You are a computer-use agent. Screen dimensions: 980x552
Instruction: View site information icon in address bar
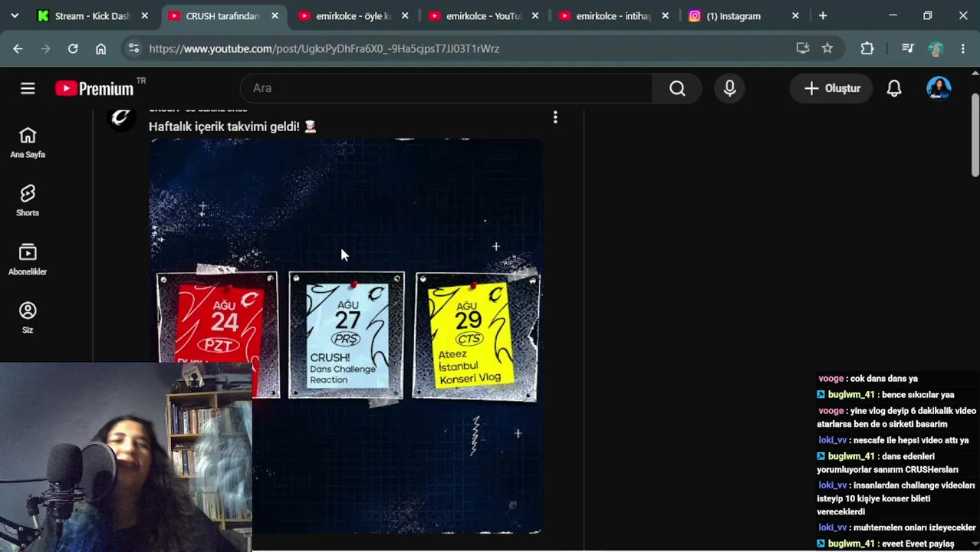133,48
